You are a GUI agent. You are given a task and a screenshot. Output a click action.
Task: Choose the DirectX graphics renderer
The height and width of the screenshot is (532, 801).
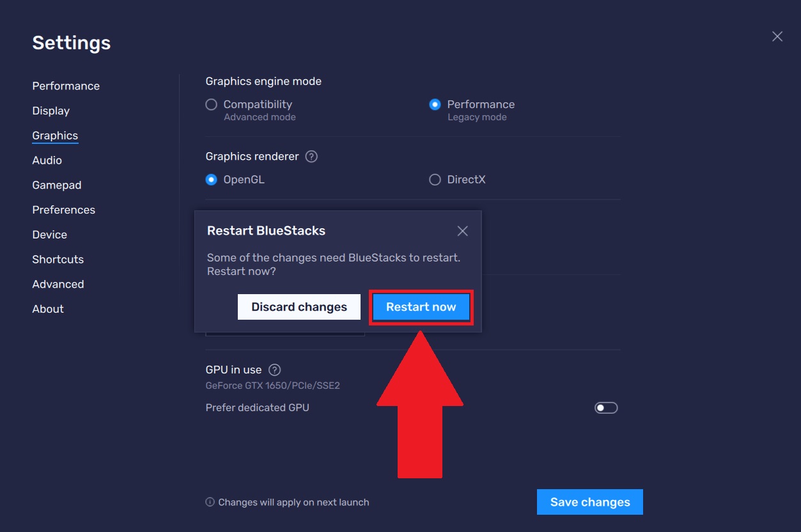tap(435, 180)
